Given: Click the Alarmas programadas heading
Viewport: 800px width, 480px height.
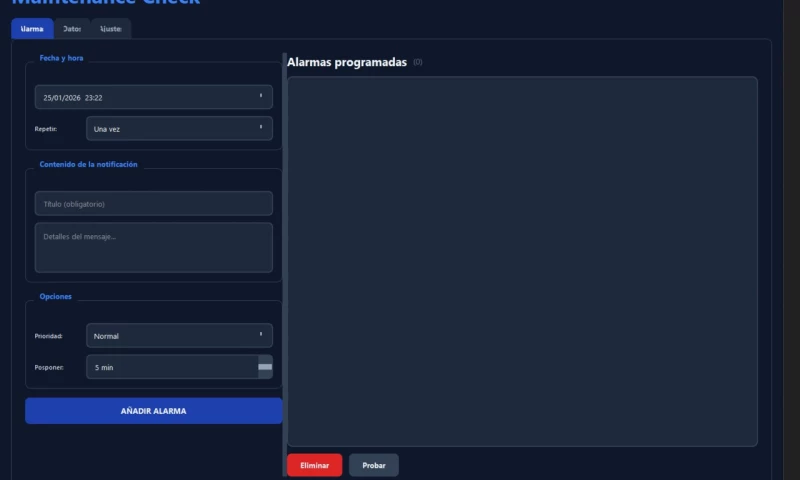Looking at the screenshot, I should [347, 62].
